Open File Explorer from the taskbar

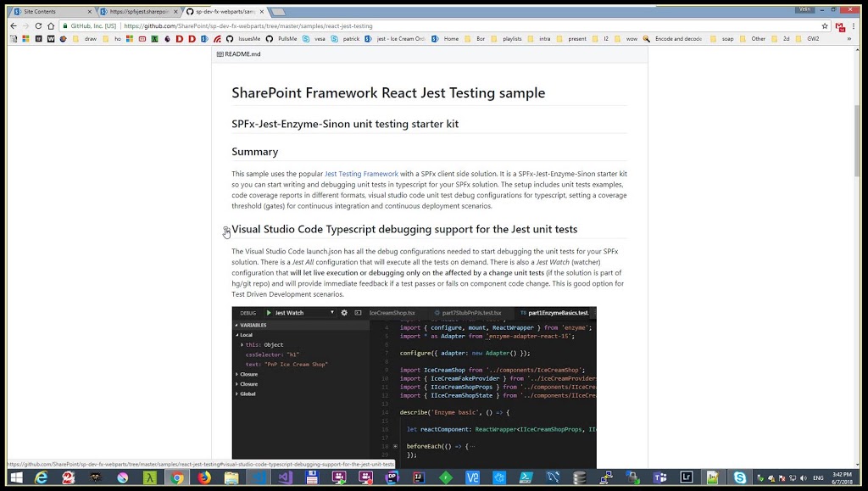pyautogui.click(x=231, y=477)
